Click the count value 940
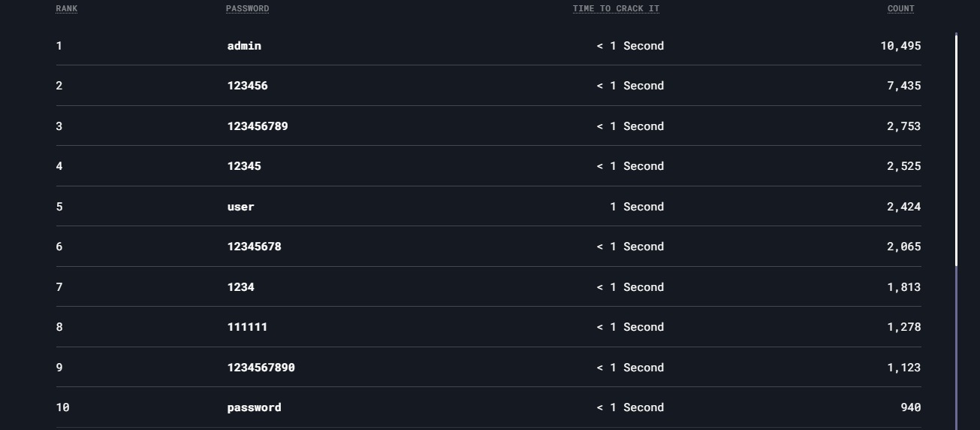The height and width of the screenshot is (430, 980). click(x=910, y=407)
